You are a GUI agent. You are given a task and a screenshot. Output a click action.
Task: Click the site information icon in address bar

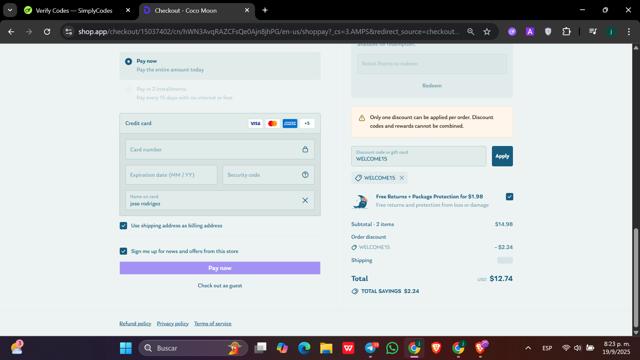pos(69,31)
